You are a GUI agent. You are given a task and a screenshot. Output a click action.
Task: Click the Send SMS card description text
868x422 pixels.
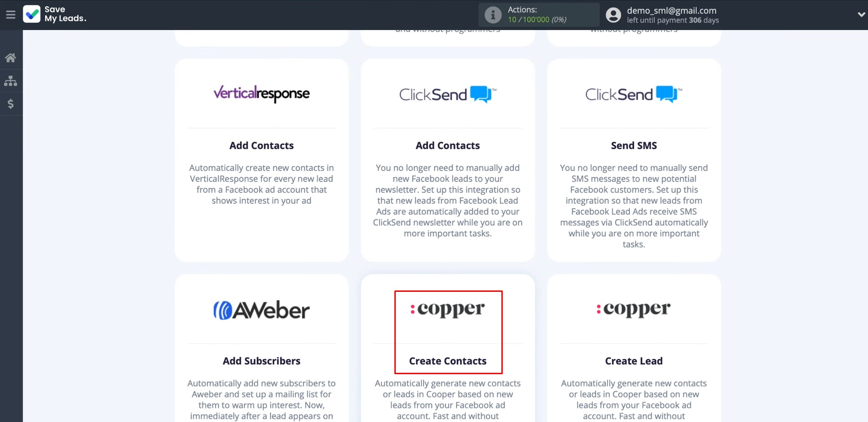[x=634, y=206]
